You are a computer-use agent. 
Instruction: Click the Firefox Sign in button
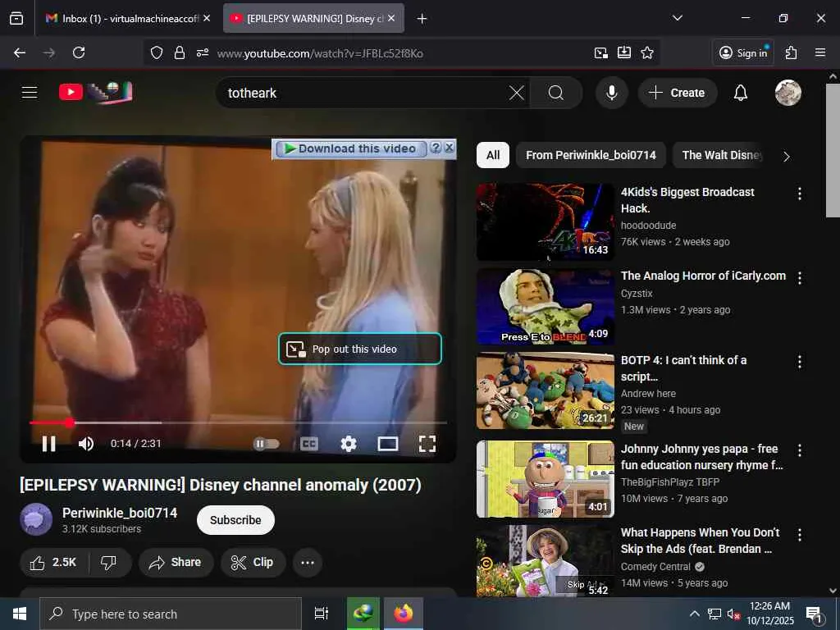pos(743,52)
